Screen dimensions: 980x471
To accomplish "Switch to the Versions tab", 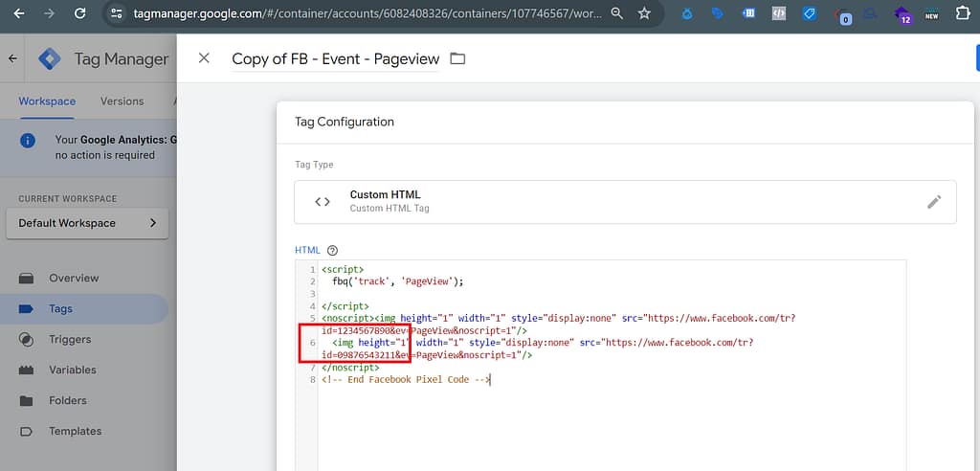I will point(122,101).
